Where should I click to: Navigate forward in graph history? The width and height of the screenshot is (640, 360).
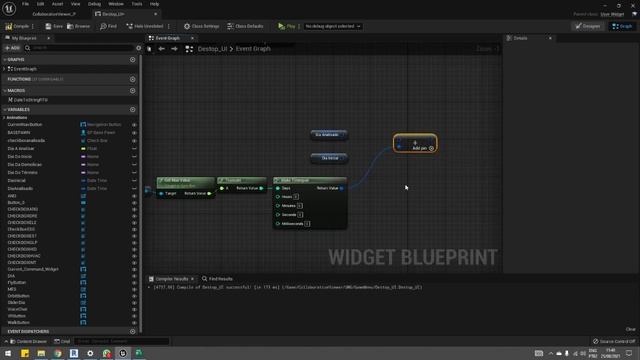[174, 49]
